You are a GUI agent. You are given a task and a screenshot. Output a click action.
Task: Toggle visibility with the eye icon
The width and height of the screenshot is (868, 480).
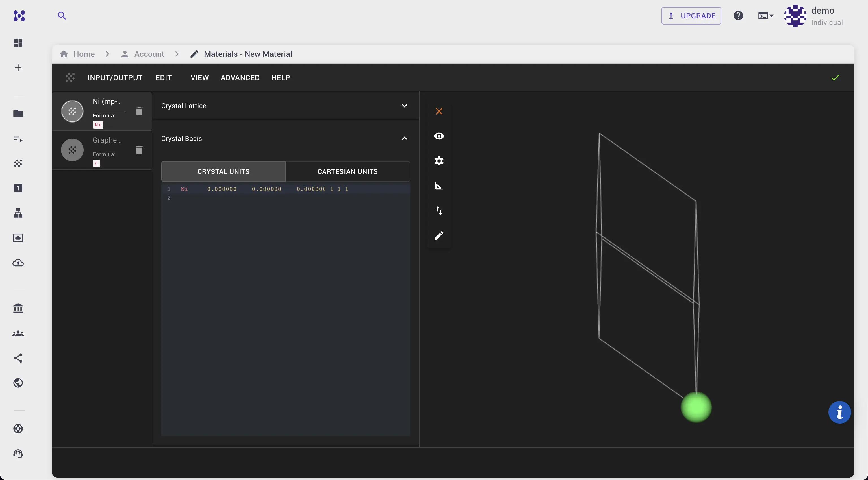tap(439, 136)
